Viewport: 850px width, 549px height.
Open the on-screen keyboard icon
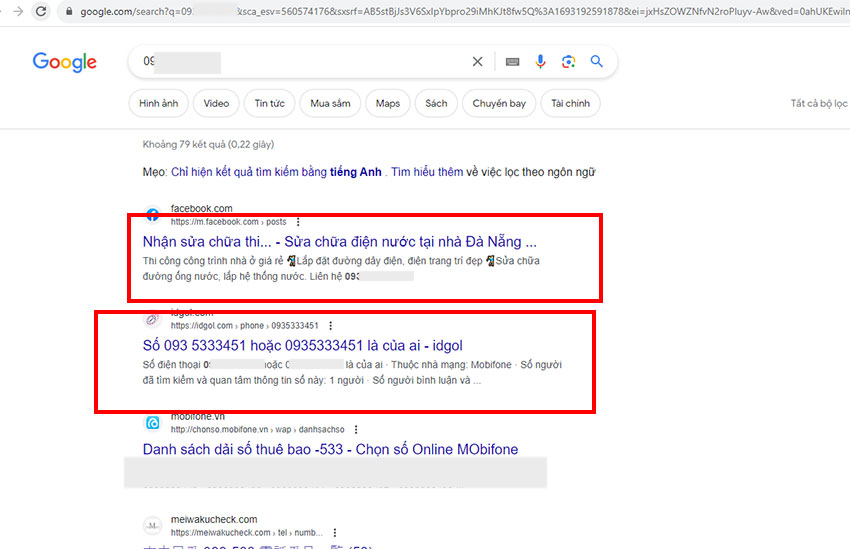pos(512,62)
